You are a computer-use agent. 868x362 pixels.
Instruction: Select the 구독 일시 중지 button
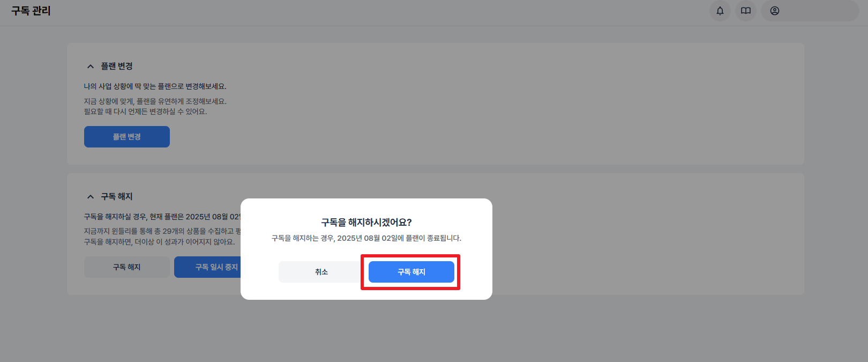pos(208,267)
